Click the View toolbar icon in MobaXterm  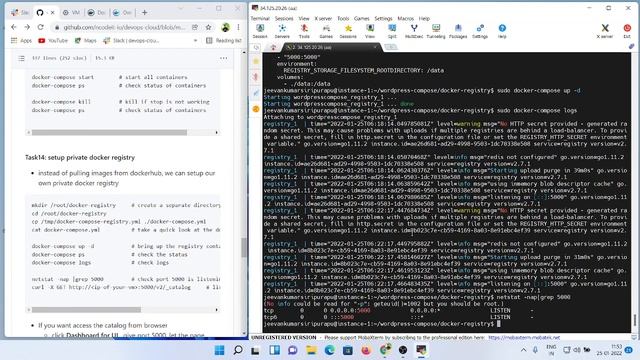[x=370, y=31]
